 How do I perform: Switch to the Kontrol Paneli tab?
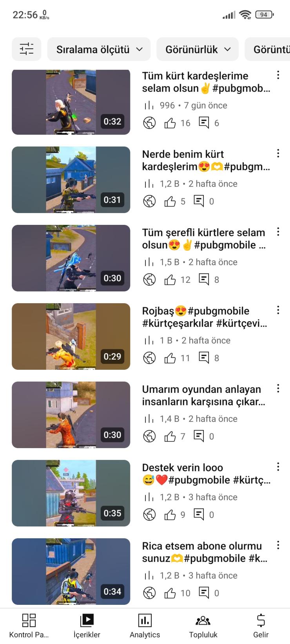[29, 626]
